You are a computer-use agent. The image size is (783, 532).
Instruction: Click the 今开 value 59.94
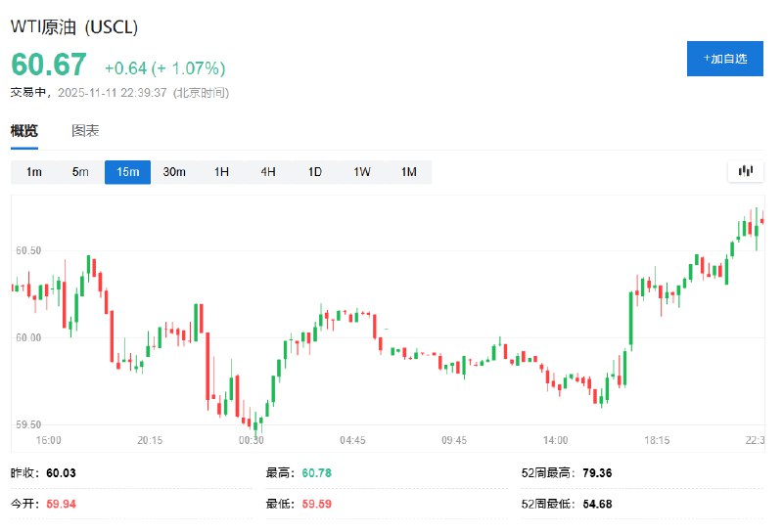pos(61,504)
